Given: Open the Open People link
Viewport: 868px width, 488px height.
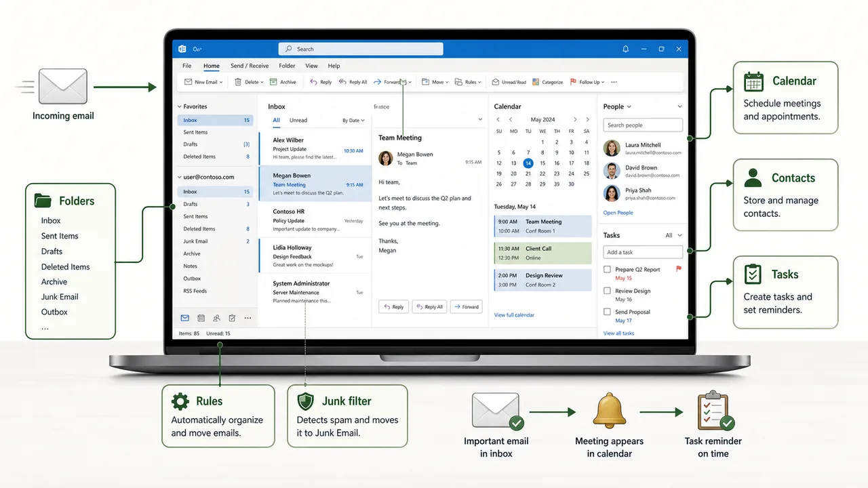Looking at the screenshot, I should click(618, 213).
